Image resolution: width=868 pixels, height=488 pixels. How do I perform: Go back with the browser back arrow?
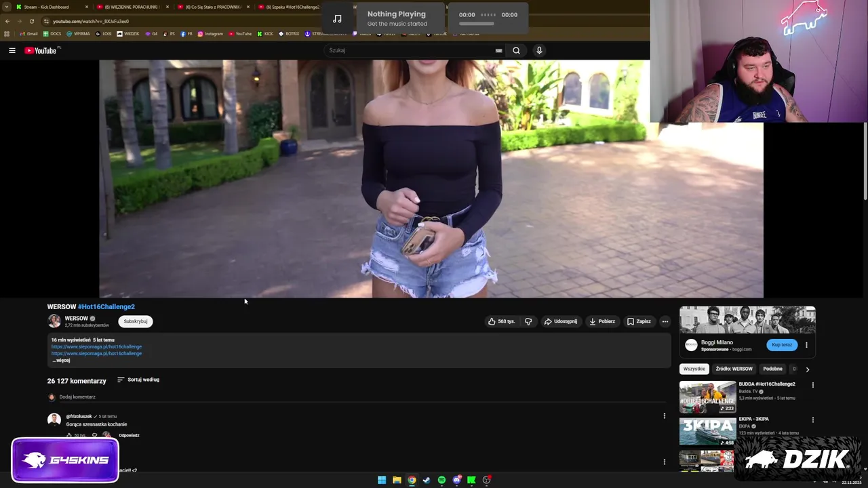[x=7, y=21]
